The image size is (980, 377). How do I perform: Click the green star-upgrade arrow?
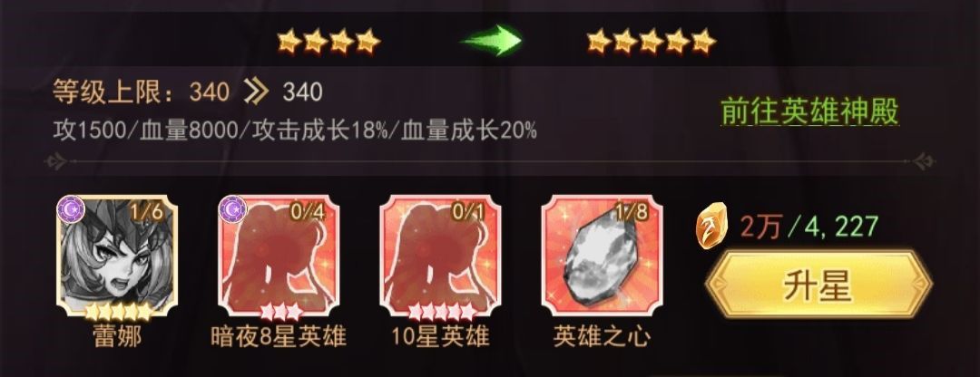(x=491, y=41)
